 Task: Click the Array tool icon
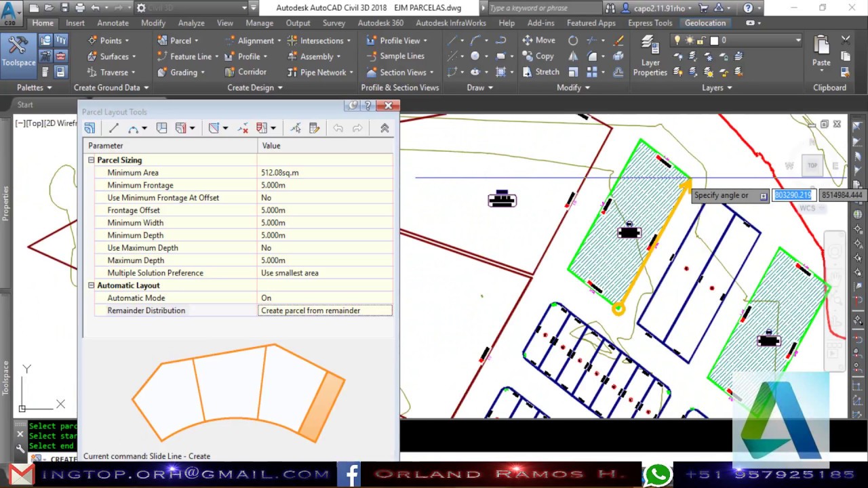592,72
